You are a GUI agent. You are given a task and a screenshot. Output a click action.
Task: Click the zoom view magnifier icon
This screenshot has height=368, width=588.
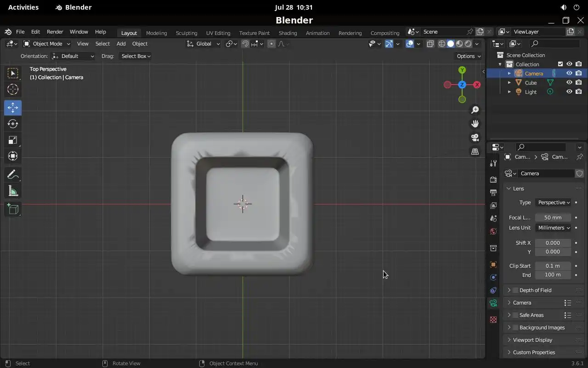point(475,110)
